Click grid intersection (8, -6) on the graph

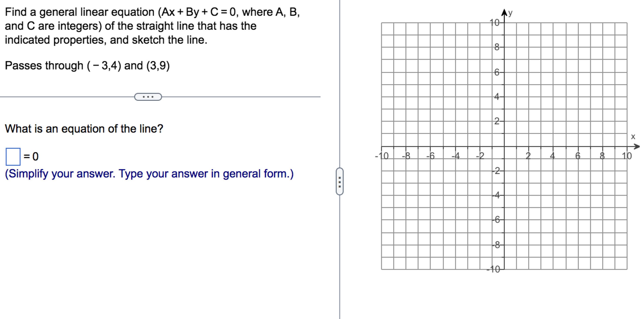click(602, 220)
